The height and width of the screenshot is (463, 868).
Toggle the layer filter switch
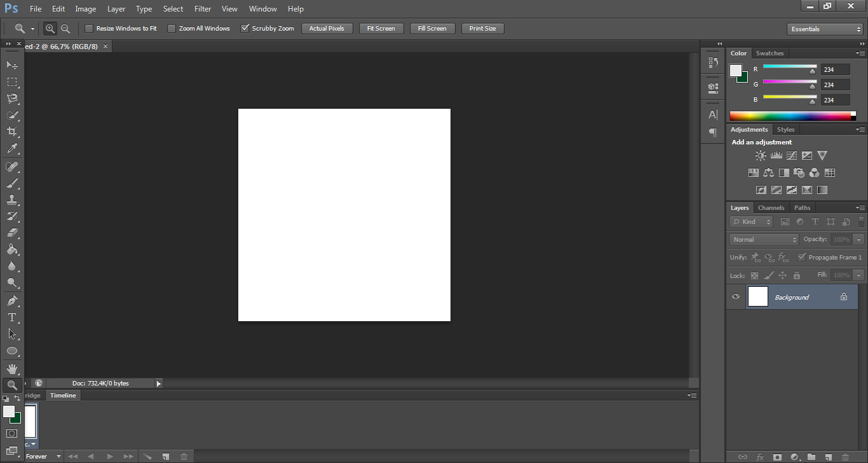pos(862,221)
